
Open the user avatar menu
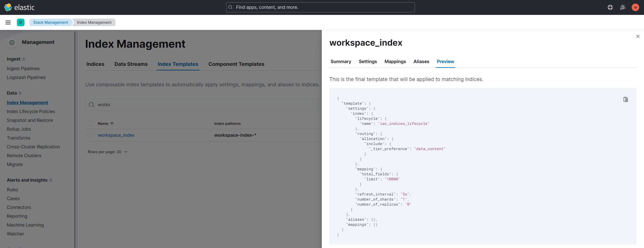point(635,7)
